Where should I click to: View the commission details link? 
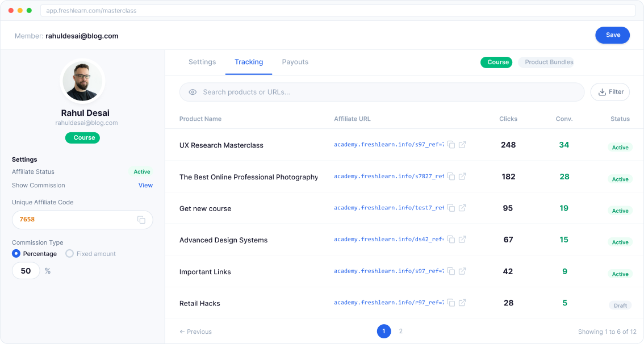click(x=145, y=185)
